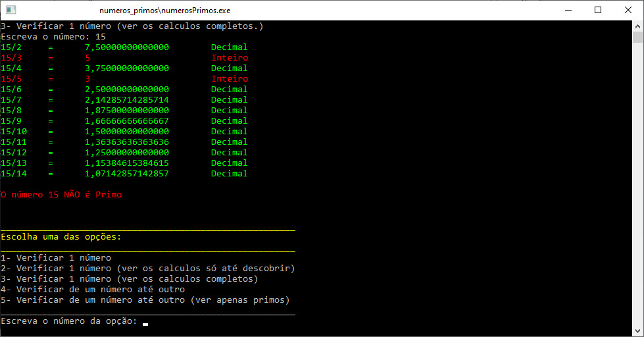Click the value 2,50000000000000 in row 15/6

point(127,89)
